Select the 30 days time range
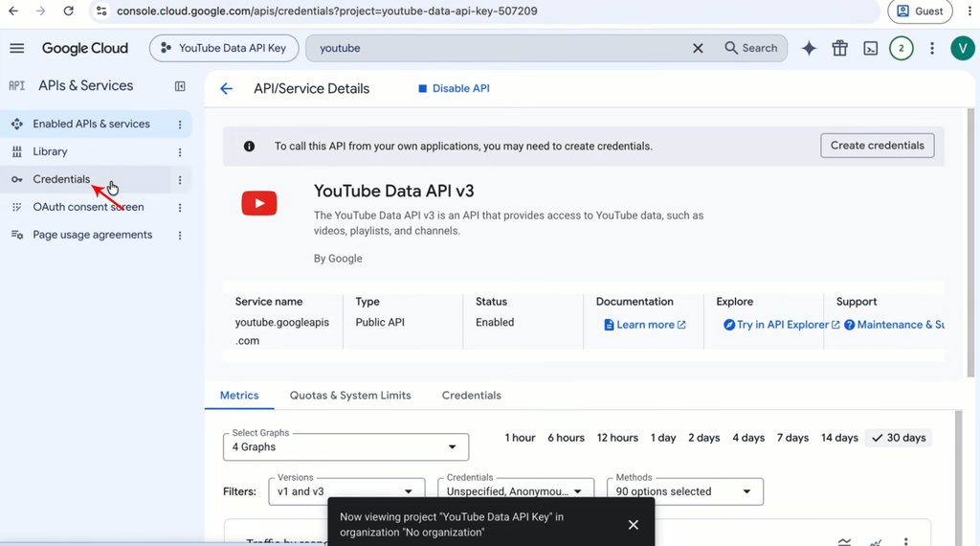Viewport: 980px width, 546px height. (899, 438)
